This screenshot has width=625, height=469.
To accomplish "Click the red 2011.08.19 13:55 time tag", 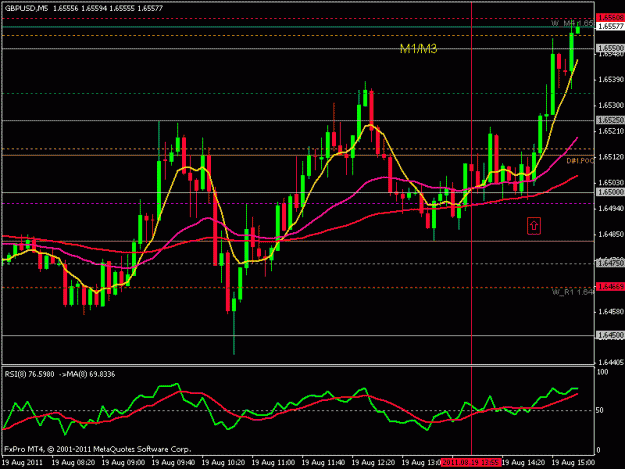I will point(471,463).
